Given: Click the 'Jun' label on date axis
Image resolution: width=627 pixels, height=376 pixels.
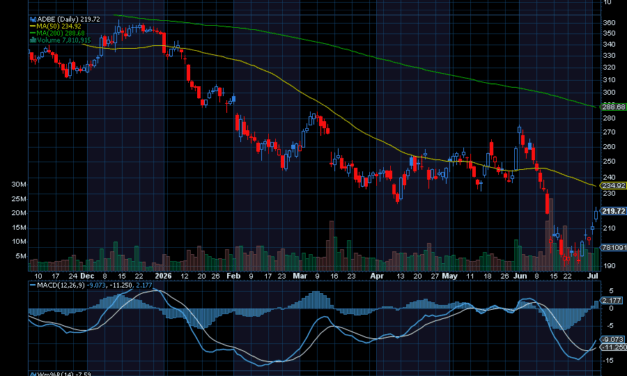Looking at the screenshot, I should [x=520, y=276].
